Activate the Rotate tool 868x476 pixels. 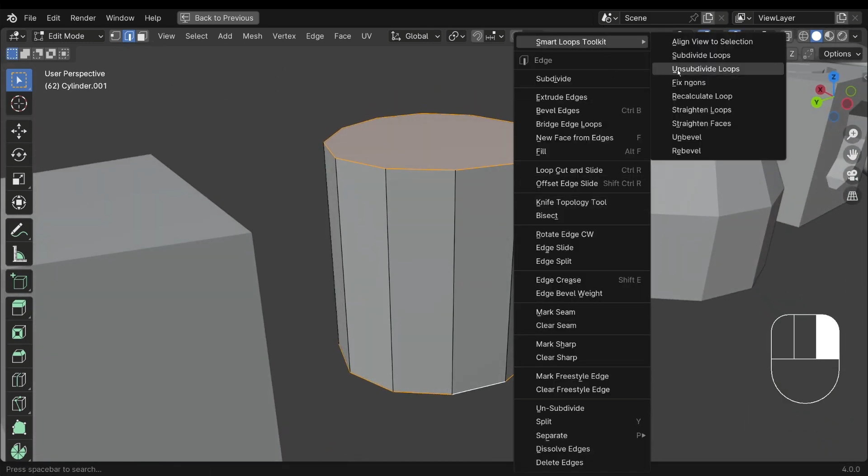(x=19, y=155)
